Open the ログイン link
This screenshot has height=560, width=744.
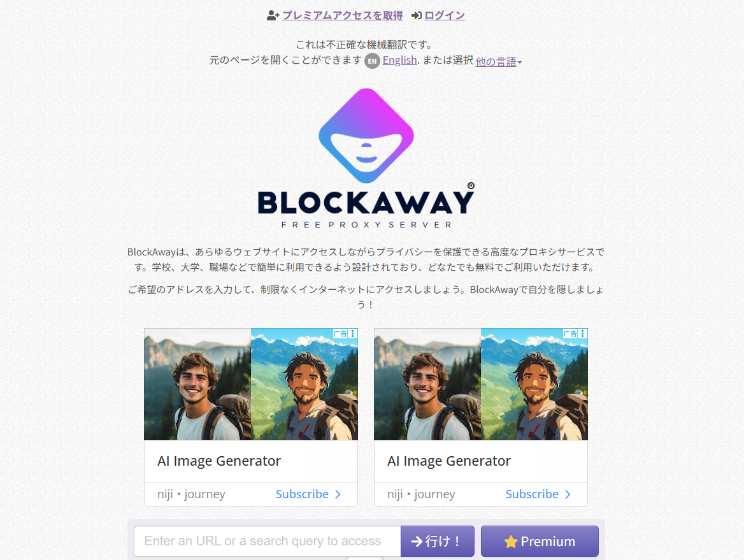(x=445, y=16)
